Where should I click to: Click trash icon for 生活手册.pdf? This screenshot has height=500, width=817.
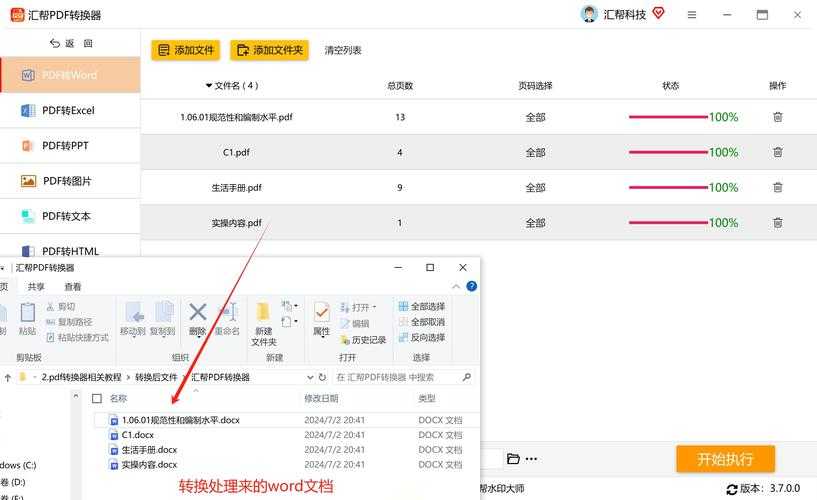(x=777, y=187)
